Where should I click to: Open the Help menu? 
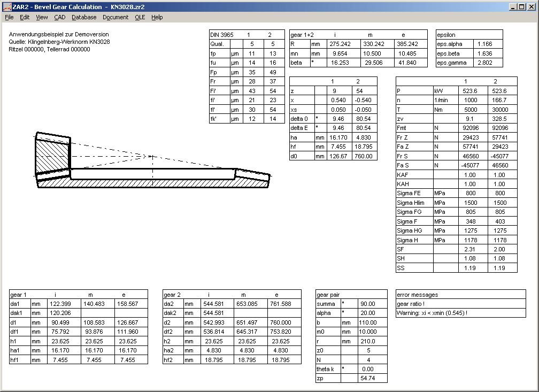point(157,17)
